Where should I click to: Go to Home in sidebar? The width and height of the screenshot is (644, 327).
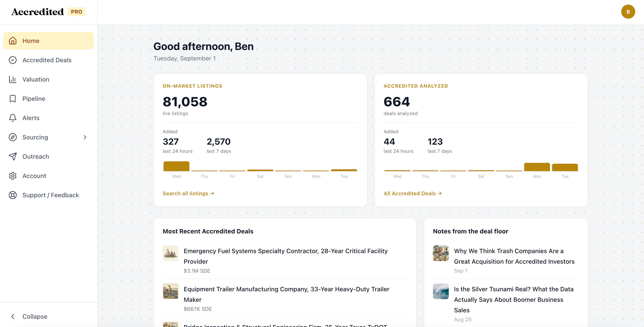pyautogui.click(x=48, y=41)
